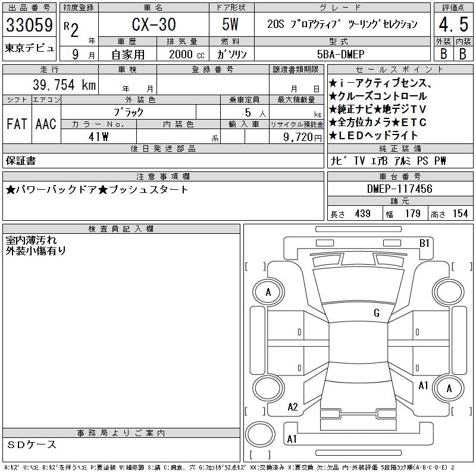Select the interior grade B under 内装

point(463,54)
